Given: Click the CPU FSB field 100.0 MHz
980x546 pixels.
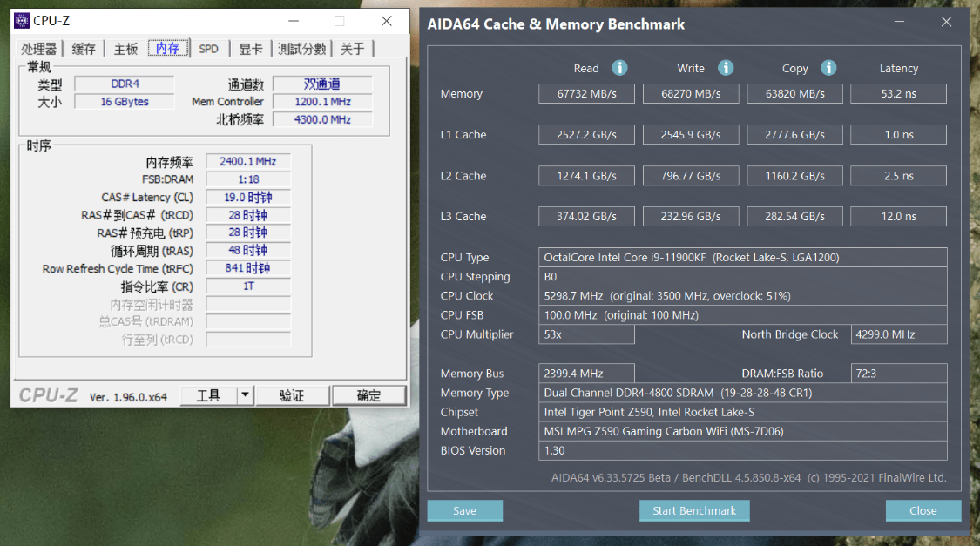Looking at the screenshot, I should [x=742, y=315].
